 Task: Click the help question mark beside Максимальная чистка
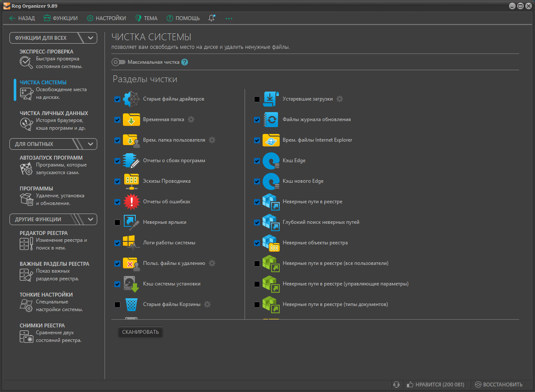point(185,62)
